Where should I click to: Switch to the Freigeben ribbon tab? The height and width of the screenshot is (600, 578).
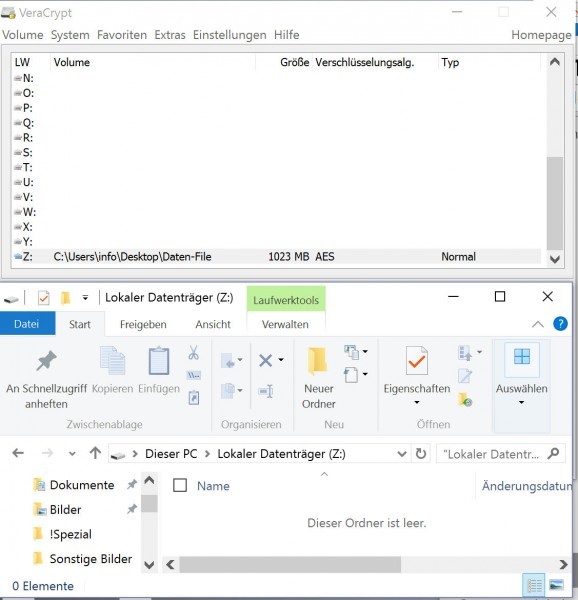click(x=143, y=324)
